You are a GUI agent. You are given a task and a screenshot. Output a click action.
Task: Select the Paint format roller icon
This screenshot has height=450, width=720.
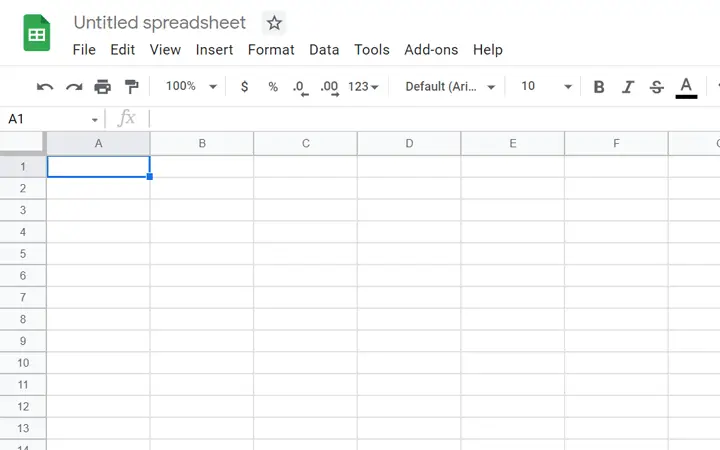pos(131,86)
